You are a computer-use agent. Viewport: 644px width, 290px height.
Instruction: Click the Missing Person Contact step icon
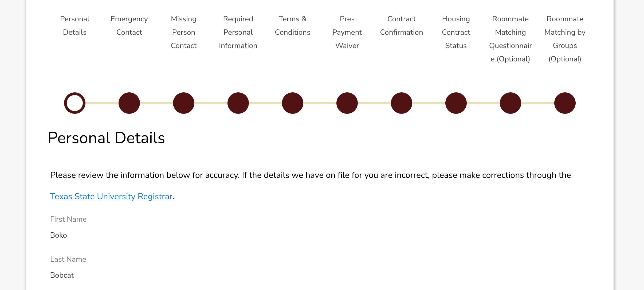click(184, 103)
